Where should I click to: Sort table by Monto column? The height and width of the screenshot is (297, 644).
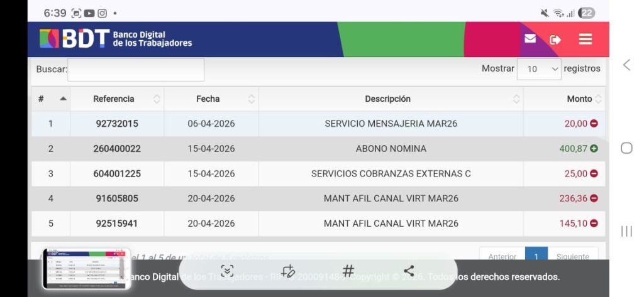click(580, 99)
